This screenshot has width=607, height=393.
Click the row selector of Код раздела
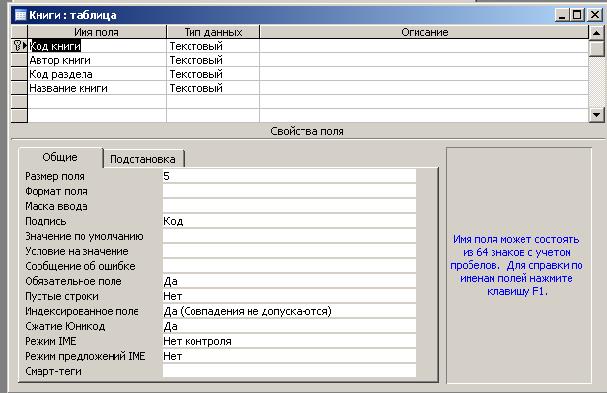pyautogui.click(x=19, y=74)
